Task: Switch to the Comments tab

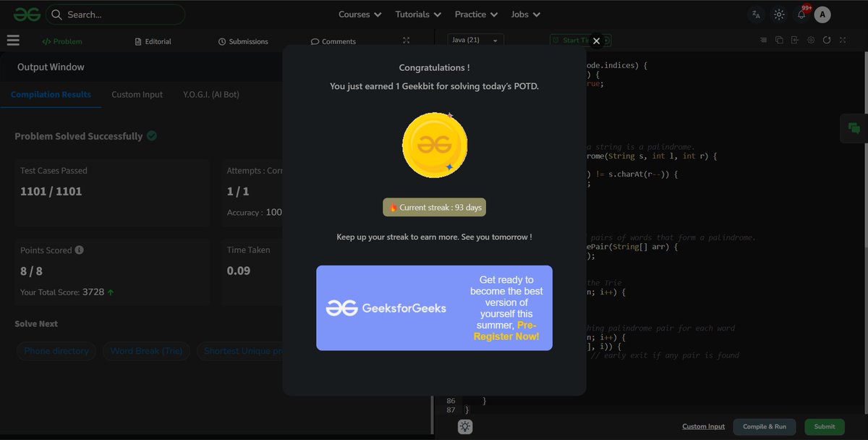Action: tap(333, 41)
